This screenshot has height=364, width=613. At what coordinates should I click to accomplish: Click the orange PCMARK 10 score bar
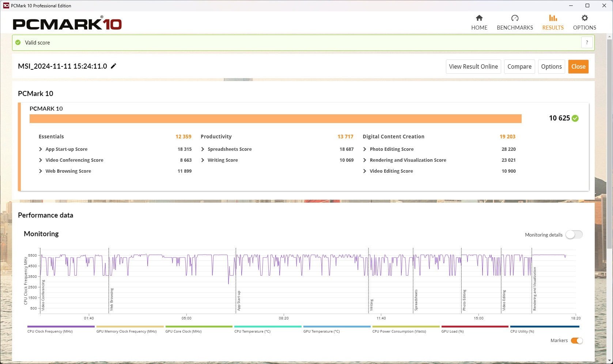click(x=275, y=119)
